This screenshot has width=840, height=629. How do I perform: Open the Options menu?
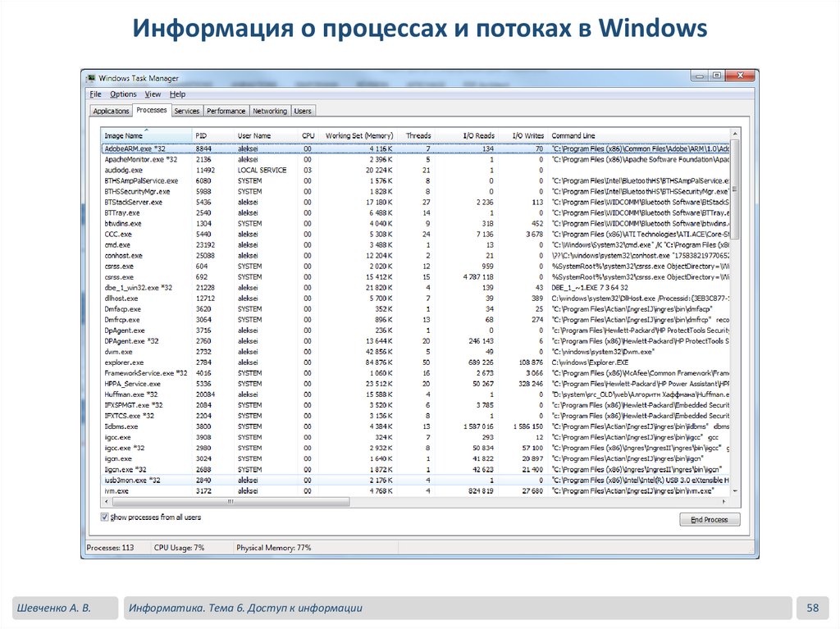(x=123, y=94)
